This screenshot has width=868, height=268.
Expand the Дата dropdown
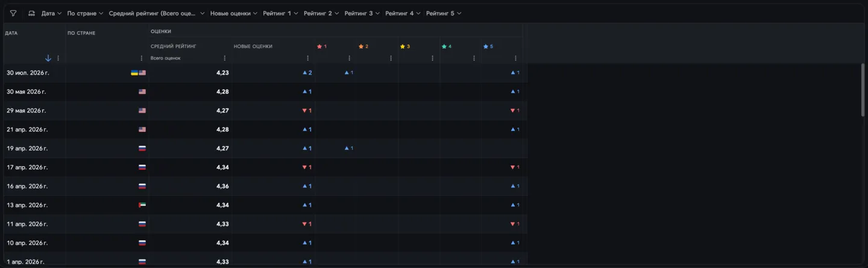[51, 13]
